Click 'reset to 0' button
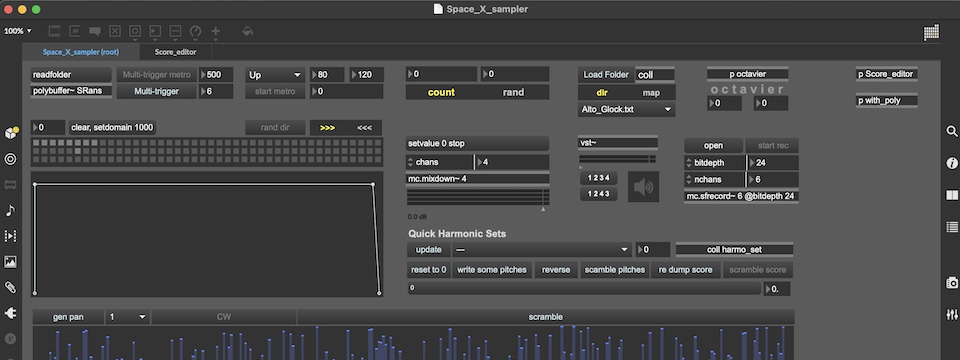The height and width of the screenshot is (360, 960). pyautogui.click(x=429, y=269)
